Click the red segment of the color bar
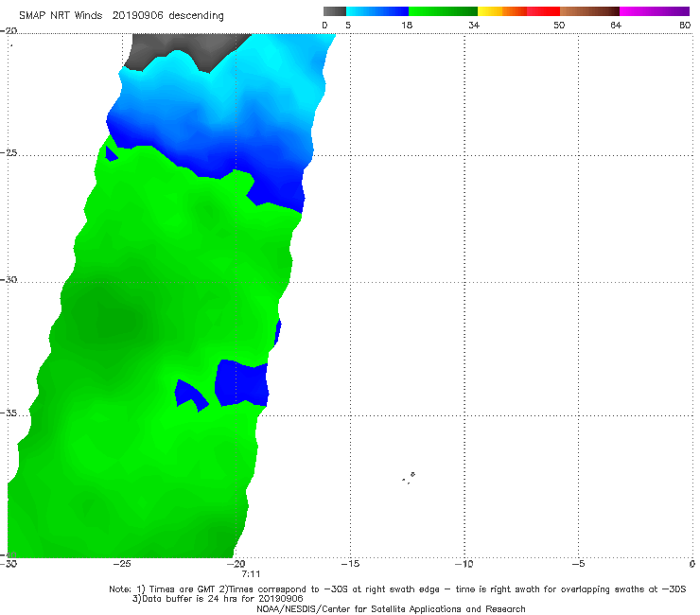The image size is (700, 615). 543,11
